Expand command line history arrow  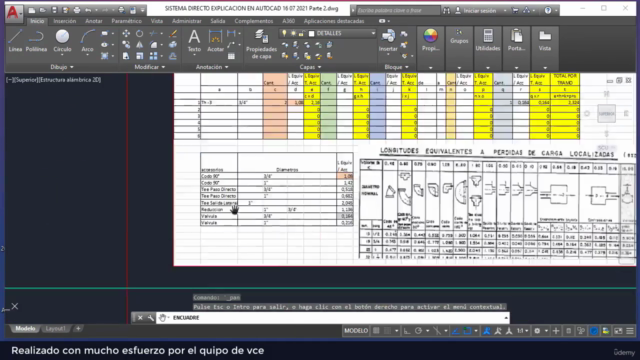506,318
